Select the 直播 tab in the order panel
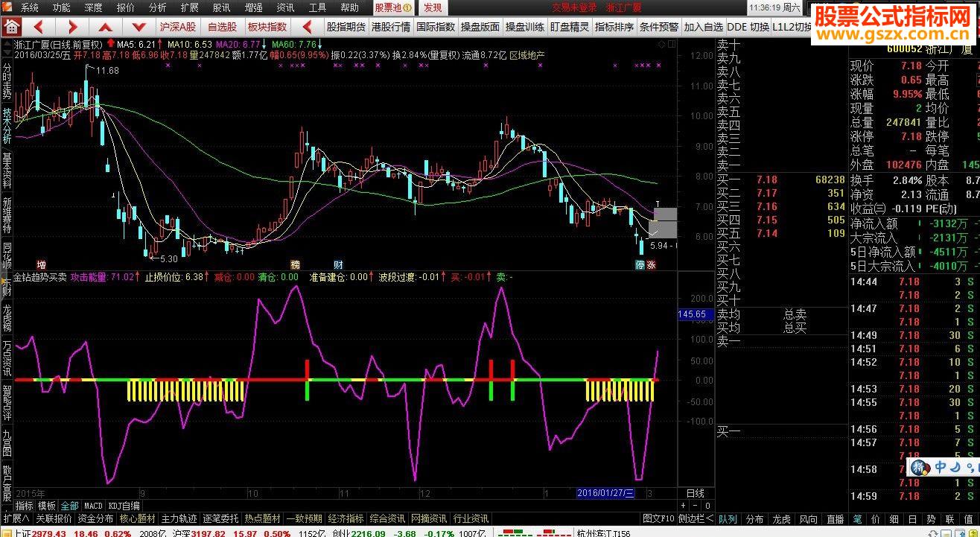The width and height of the screenshot is (980, 537). point(835,518)
